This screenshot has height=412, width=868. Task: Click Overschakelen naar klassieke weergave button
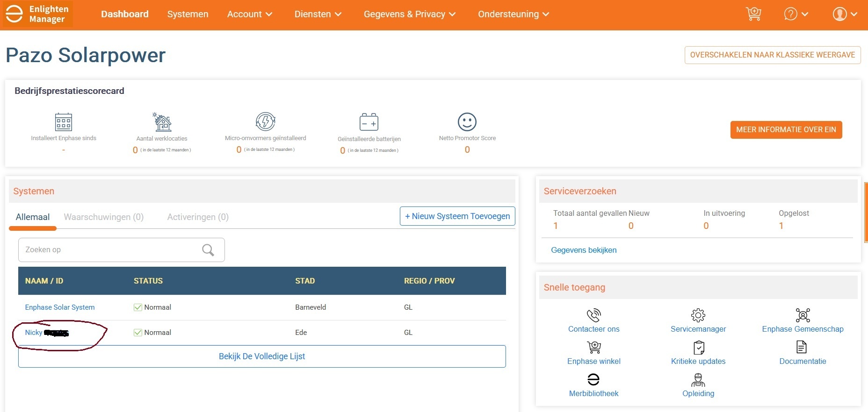tap(773, 55)
